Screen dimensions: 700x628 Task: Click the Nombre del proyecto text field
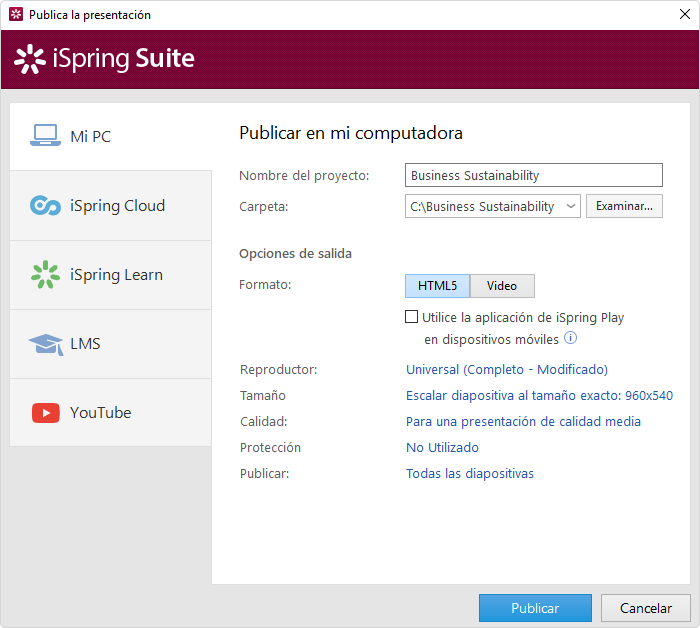(x=533, y=175)
